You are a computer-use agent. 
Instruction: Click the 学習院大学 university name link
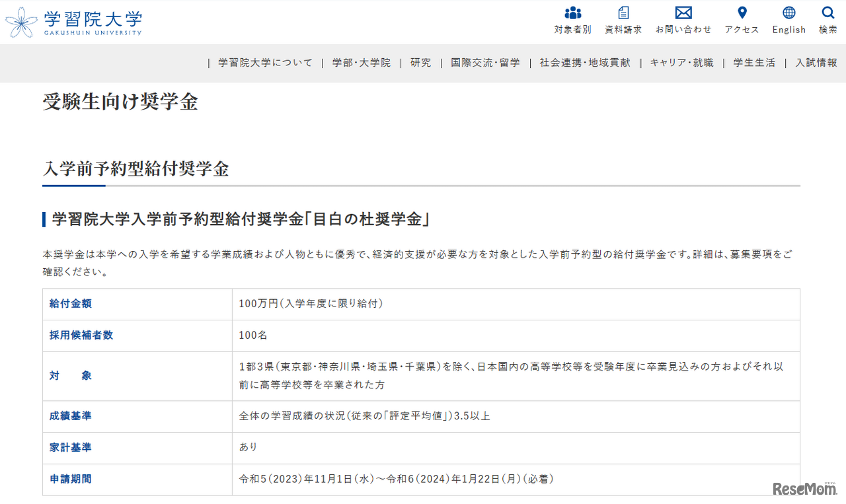click(93, 18)
